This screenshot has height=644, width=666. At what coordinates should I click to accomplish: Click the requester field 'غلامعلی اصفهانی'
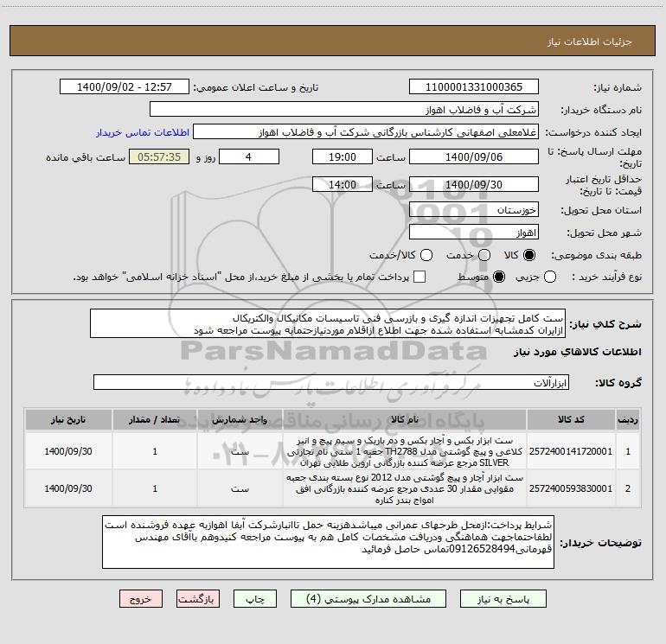pos(366,132)
